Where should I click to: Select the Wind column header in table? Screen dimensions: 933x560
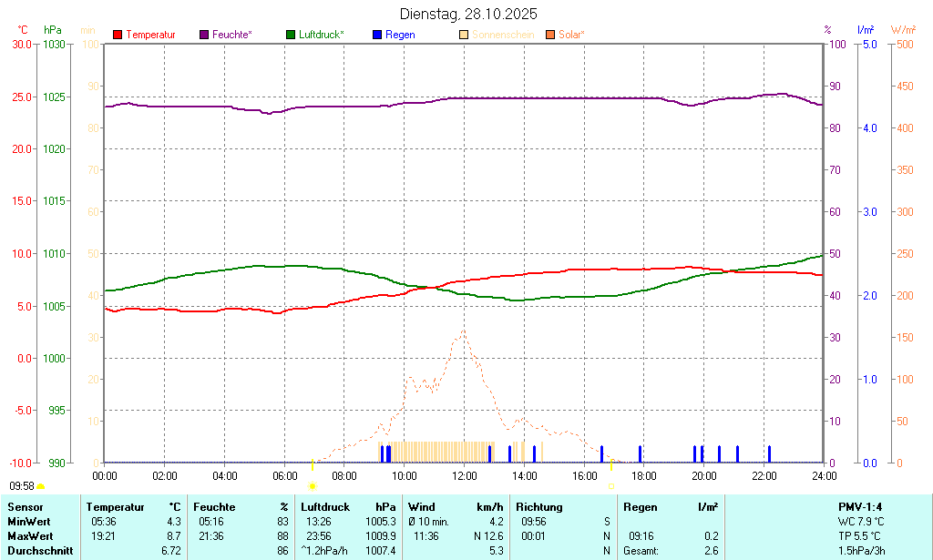point(421,506)
